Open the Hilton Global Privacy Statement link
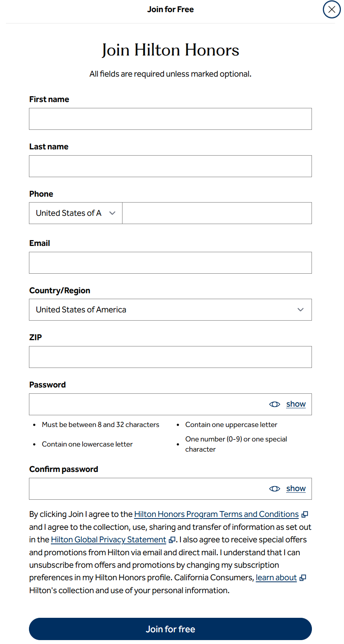 (x=108, y=540)
